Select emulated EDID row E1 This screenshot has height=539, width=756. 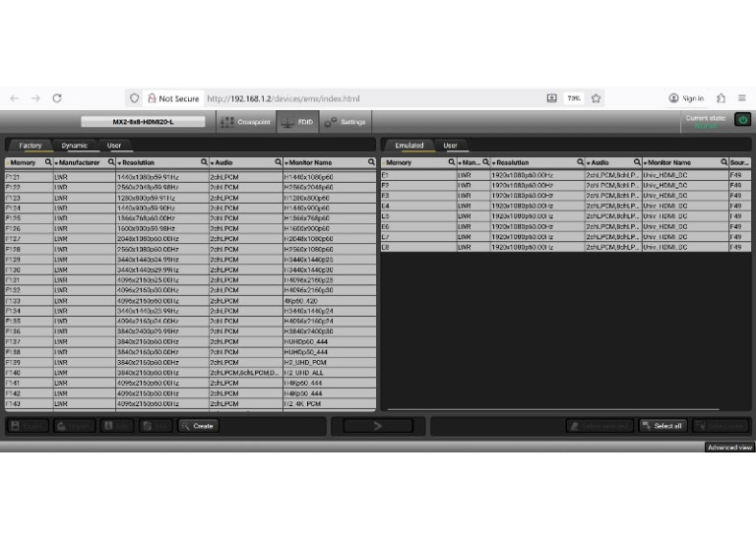566,175
